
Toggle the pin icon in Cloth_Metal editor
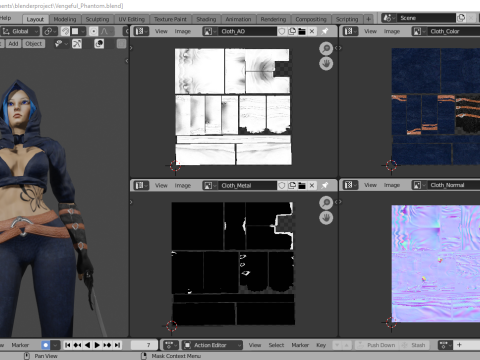pyautogui.click(x=325, y=185)
